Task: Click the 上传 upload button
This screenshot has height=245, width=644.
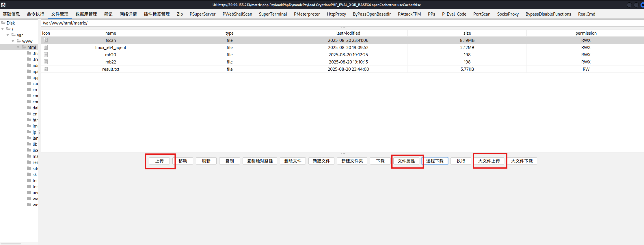Action: [x=159, y=161]
